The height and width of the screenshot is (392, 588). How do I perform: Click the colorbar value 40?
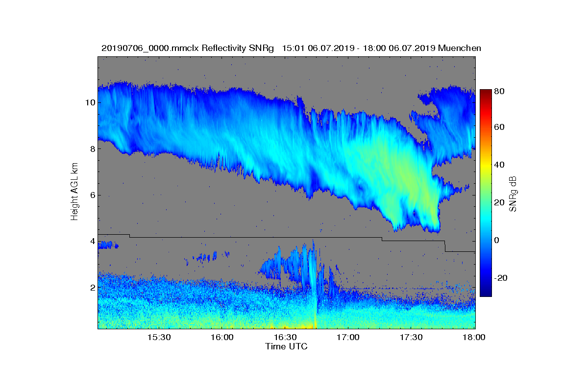[500, 165]
